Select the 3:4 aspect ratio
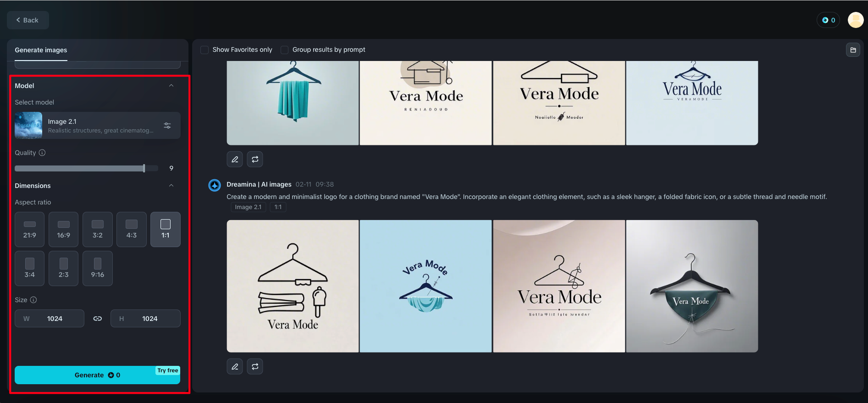Image resolution: width=868 pixels, height=403 pixels. point(30,269)
